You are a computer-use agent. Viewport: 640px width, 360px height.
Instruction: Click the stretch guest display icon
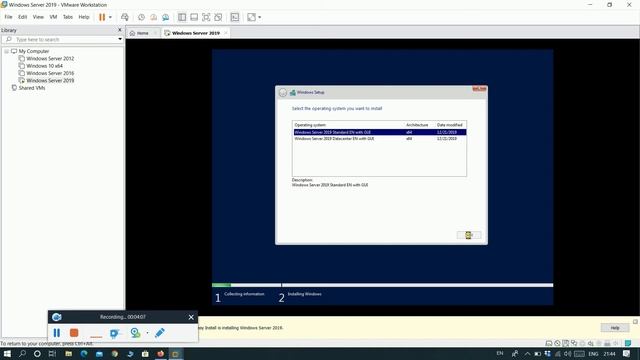(x=251, y=17)
